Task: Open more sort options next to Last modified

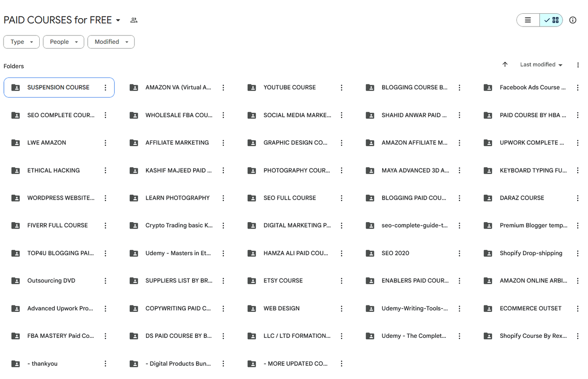Action: tap(578, 65)
